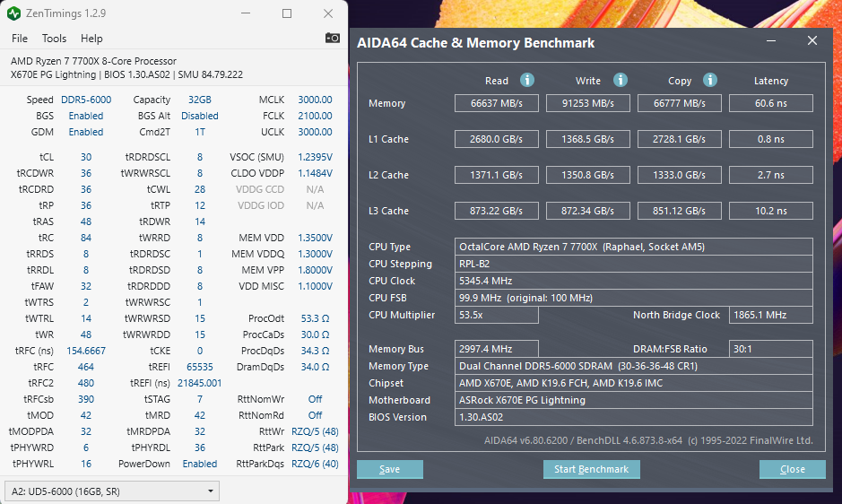Click the RttParkDqs value RZQ/6 (40)
Viewport: 842px width, 504px height.
point(316,464)
